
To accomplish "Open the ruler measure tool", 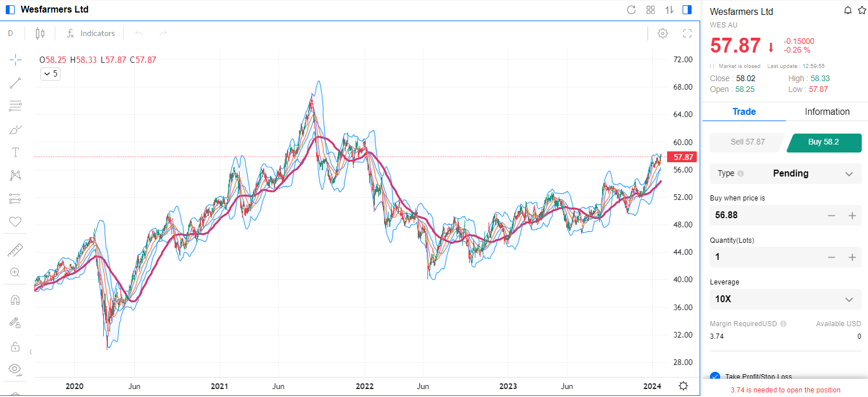I will coord(15,250).
